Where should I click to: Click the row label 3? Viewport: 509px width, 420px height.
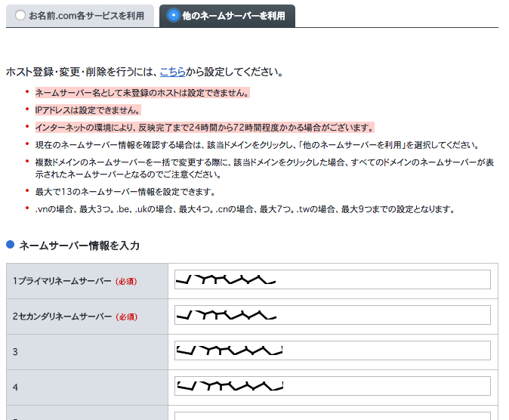pos(15,352)
